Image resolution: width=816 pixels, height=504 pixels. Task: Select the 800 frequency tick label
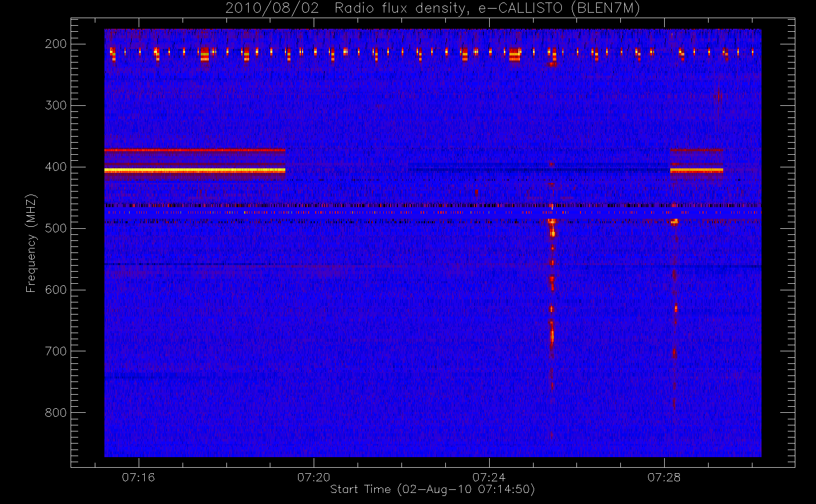[x=56, y=413]
